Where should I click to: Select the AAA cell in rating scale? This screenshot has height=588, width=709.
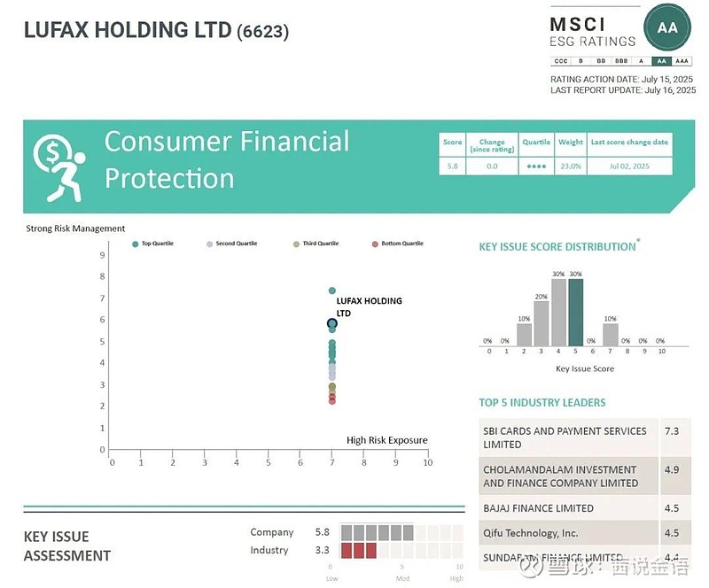click(682, 61)
